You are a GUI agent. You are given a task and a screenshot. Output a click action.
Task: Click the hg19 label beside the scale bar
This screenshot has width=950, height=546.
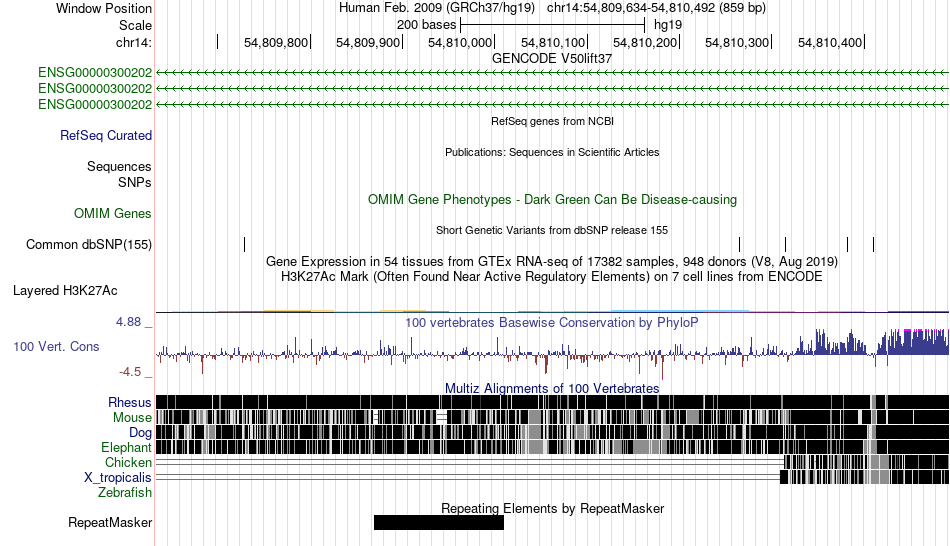(668, 25)
